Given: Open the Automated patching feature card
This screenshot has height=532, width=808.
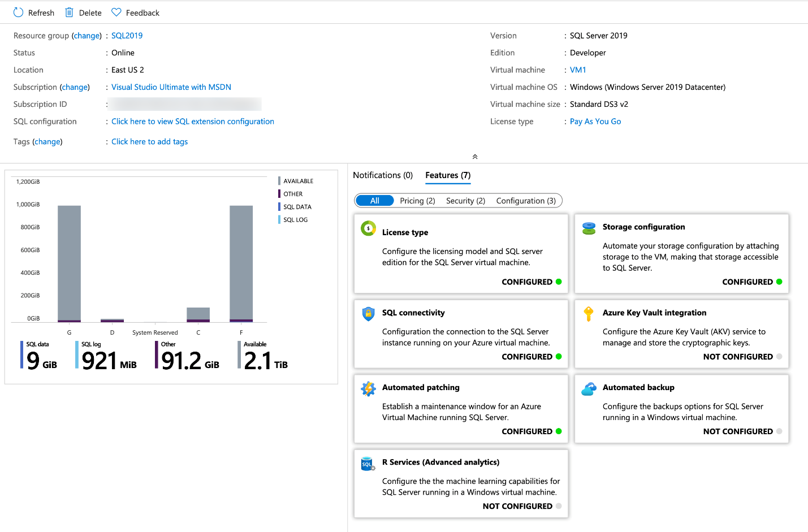Looking at the screenshot, I should pyautogui.click(x=461, y=409).
